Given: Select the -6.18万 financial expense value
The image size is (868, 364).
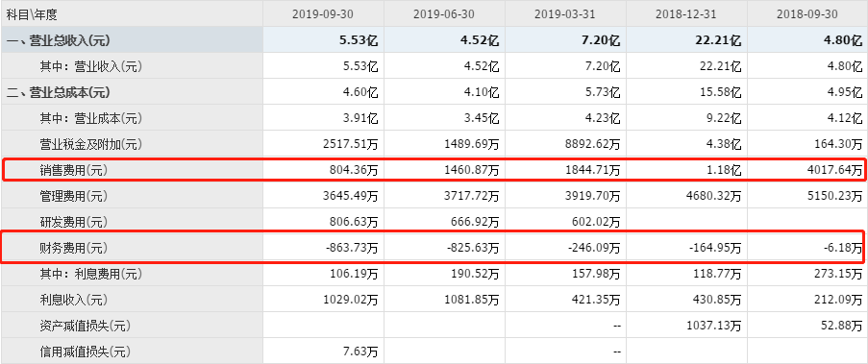Looking at the screenshot, I should [844, 248].
